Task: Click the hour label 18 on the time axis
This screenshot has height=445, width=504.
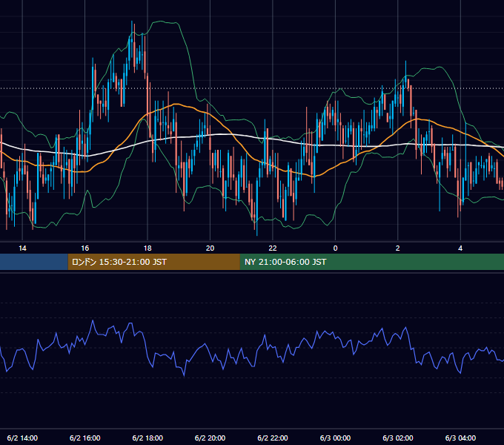Action: [147, 248]
